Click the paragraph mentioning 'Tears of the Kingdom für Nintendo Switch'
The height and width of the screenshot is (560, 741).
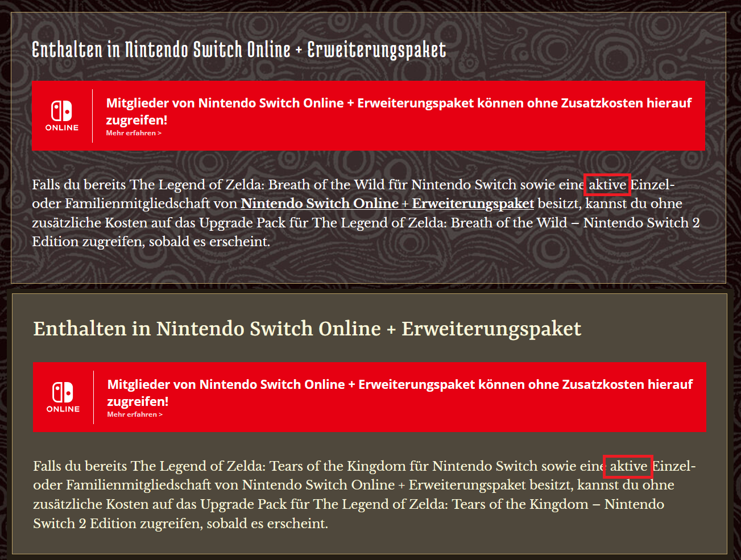[x=365, y=495]
